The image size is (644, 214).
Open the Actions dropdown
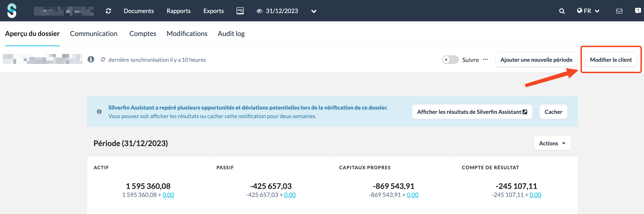click(552, 143)
